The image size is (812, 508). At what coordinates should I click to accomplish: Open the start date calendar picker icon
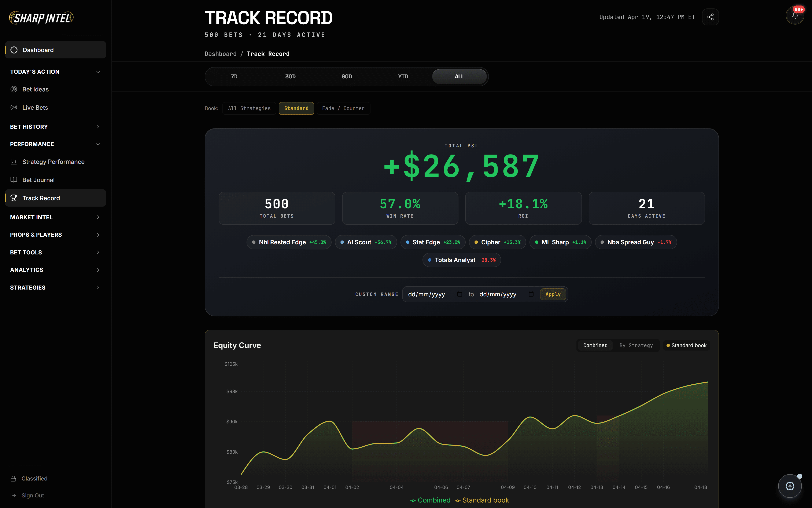(460, 294)
